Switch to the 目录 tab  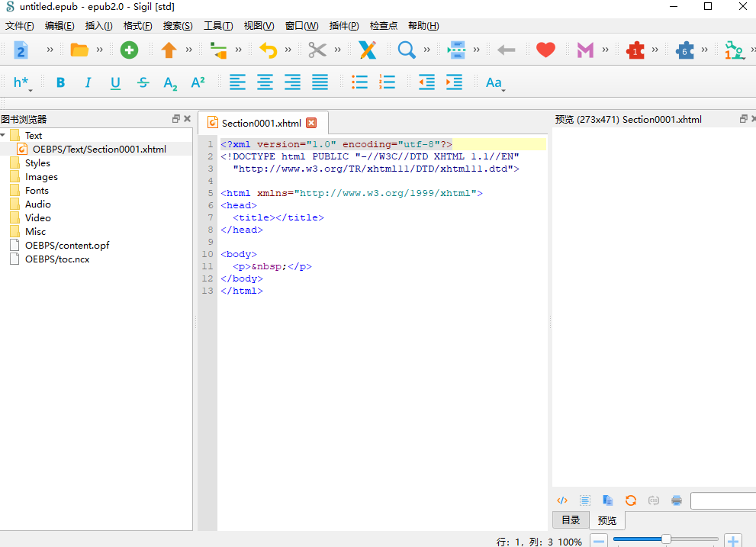click(x=570, y=520)
